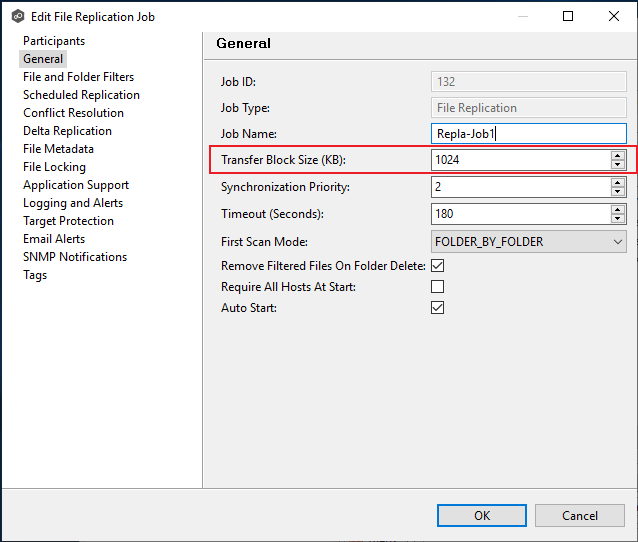Maximize the Edit File Replication Job window
The image size is (638, 542).
pos(568,16)
